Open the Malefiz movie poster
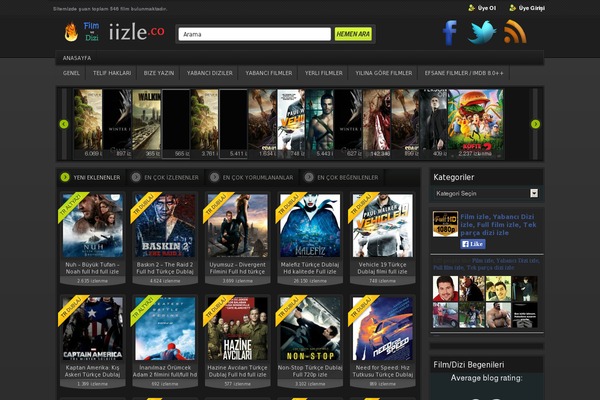Viewport: 600px width, 400px height. pos(310,225)
